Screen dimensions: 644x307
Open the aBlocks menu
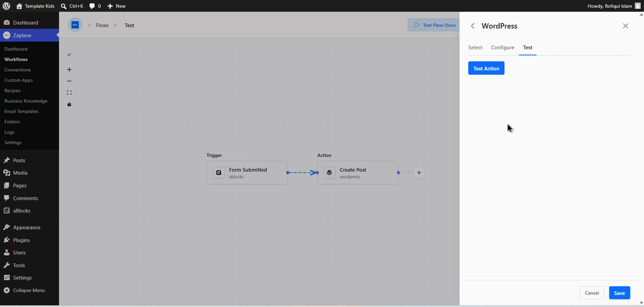click(29, 211)
